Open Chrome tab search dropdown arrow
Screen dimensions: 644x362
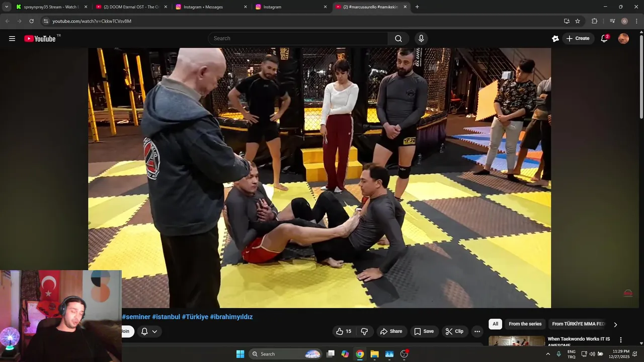pos(7,7)
